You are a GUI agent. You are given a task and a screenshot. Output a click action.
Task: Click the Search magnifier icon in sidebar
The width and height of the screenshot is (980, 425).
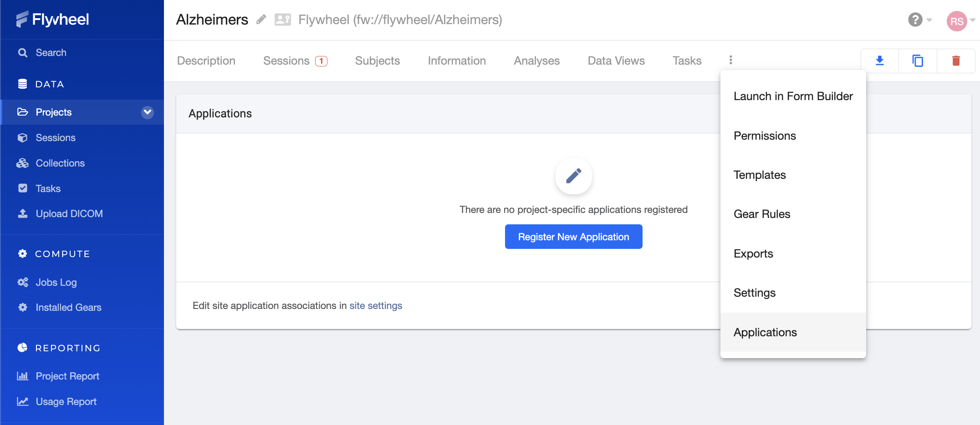pyautogui.click(x=22, y=53)
